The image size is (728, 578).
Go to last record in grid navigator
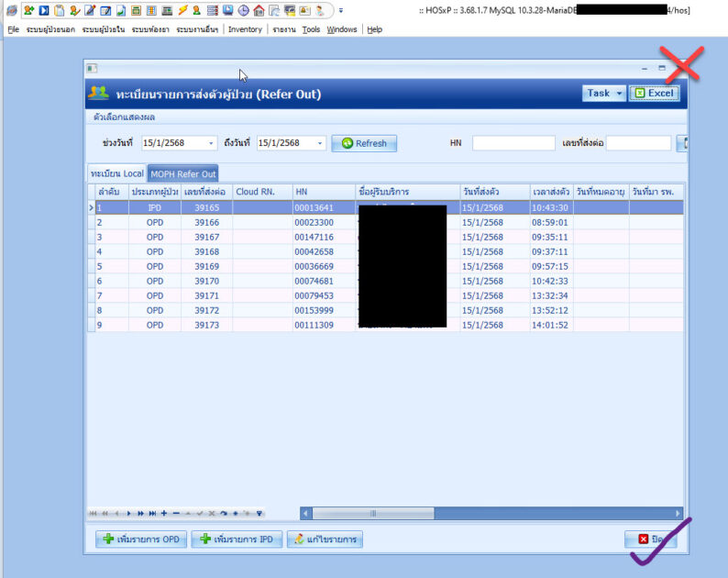point(152,513)
